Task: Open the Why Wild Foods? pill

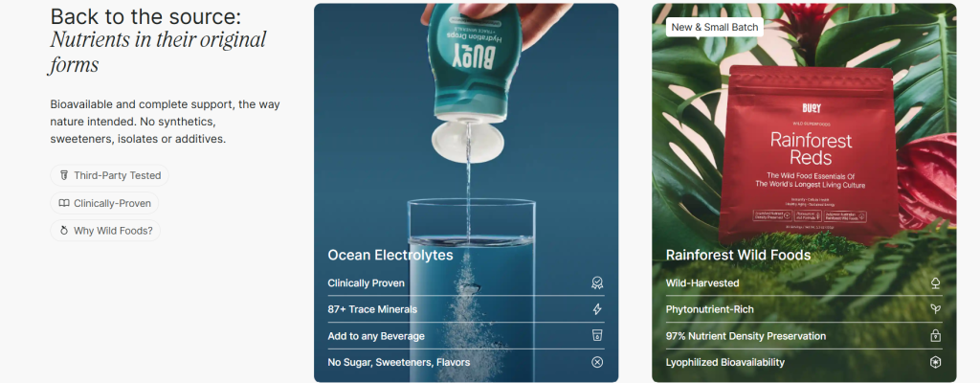Action: [x=105, y=231]
